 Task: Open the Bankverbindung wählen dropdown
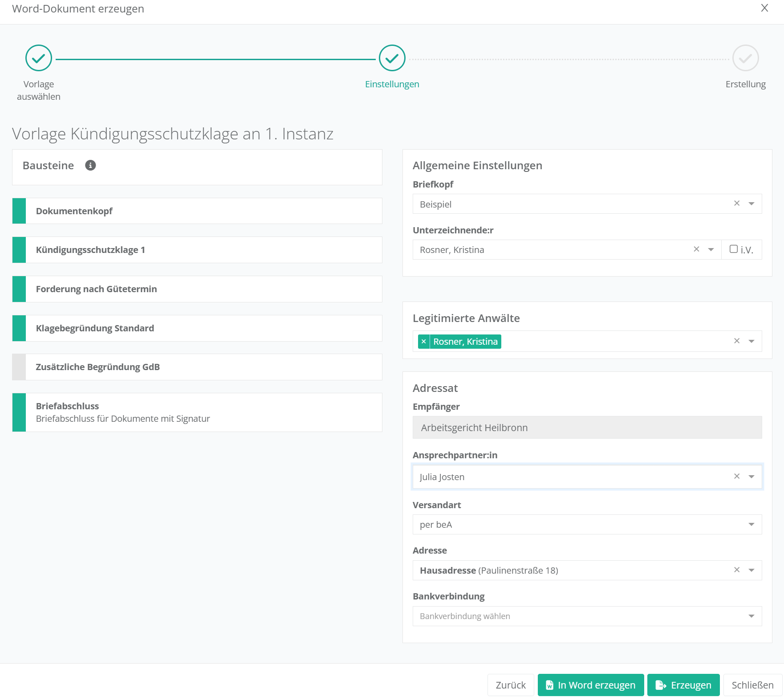pos(752,616)
